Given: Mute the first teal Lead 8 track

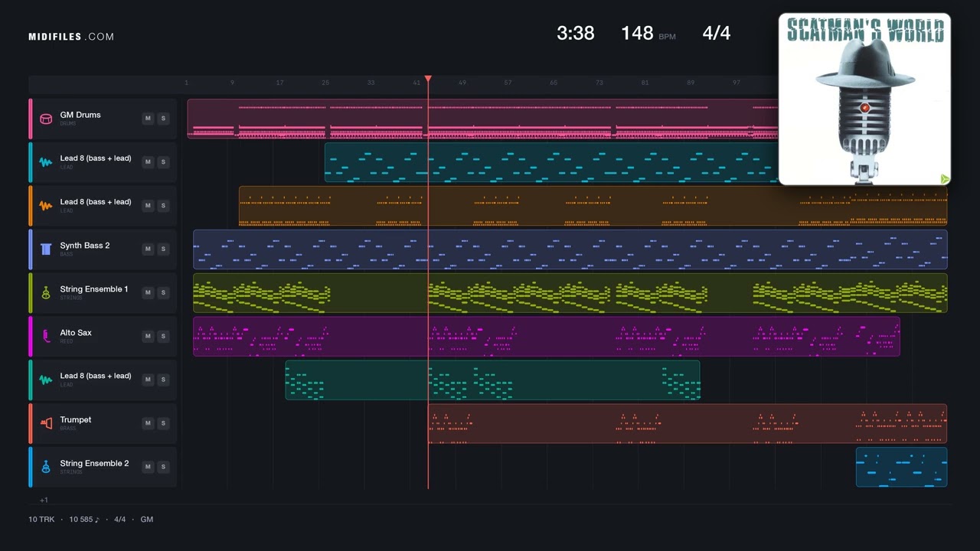Looking at the screenshot, I should click(148, 162).
